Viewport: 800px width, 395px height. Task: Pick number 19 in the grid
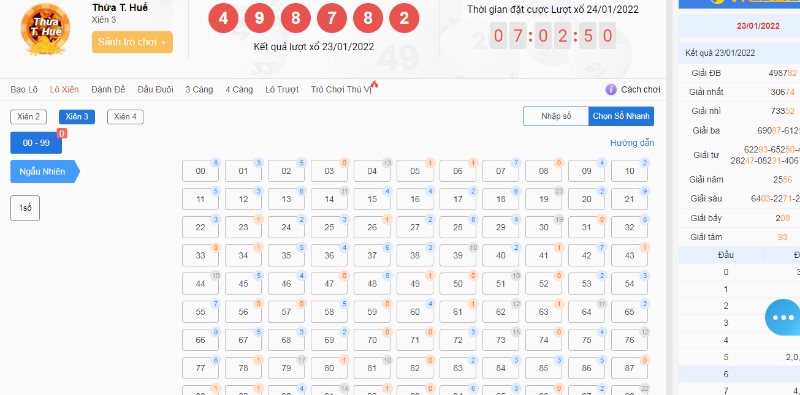click(x=543, y=200)
